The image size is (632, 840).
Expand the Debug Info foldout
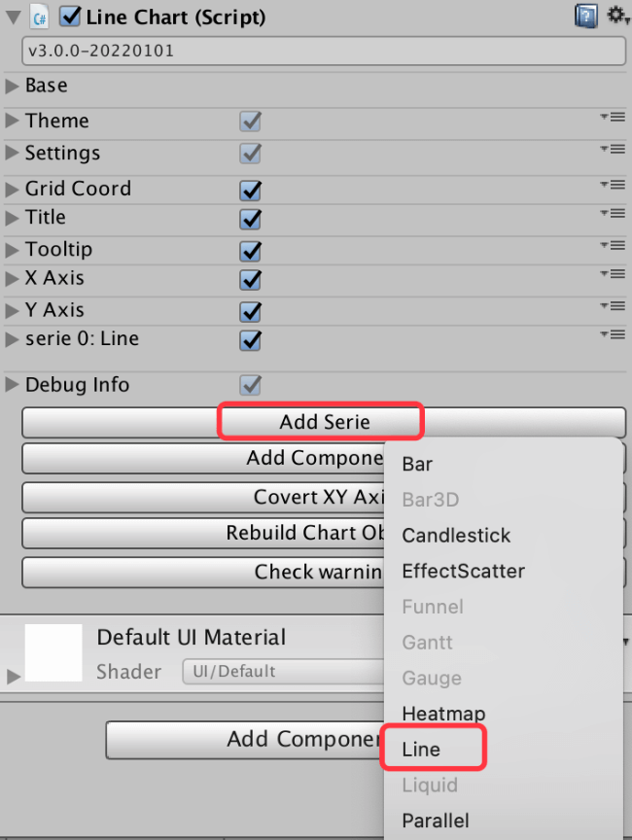point(13,385)
